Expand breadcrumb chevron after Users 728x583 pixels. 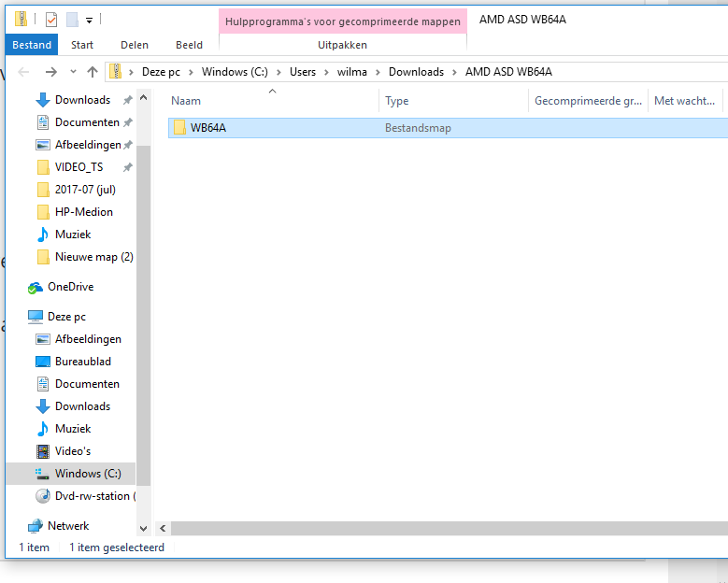point(326,73)
